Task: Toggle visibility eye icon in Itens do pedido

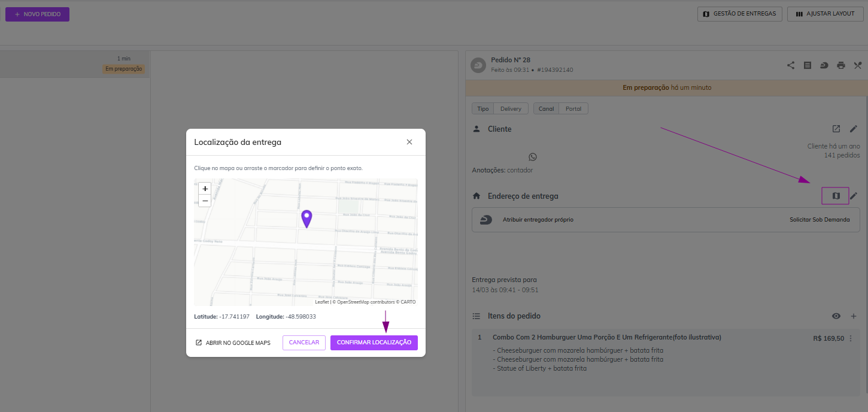Action: click(836, 316)
